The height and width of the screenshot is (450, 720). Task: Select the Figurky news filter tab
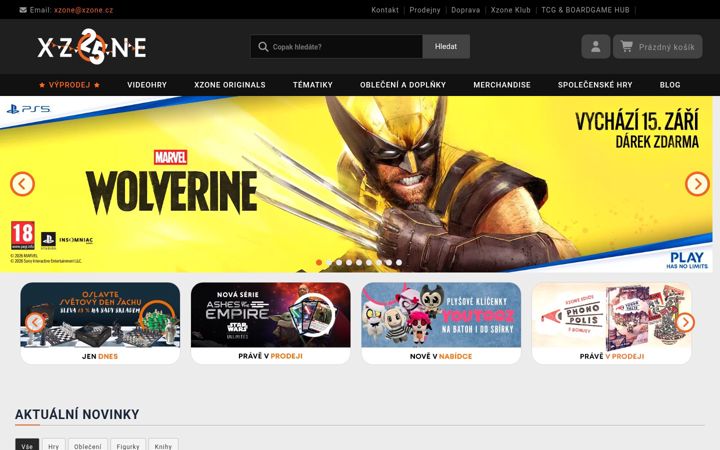pyautogui.click(x=128, y=445)
